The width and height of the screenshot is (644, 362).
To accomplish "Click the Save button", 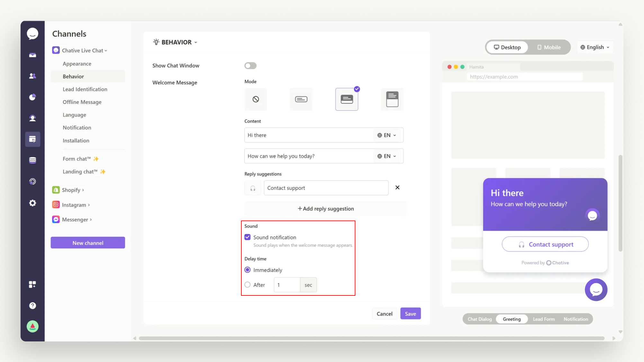I will [x=410, y=314].
